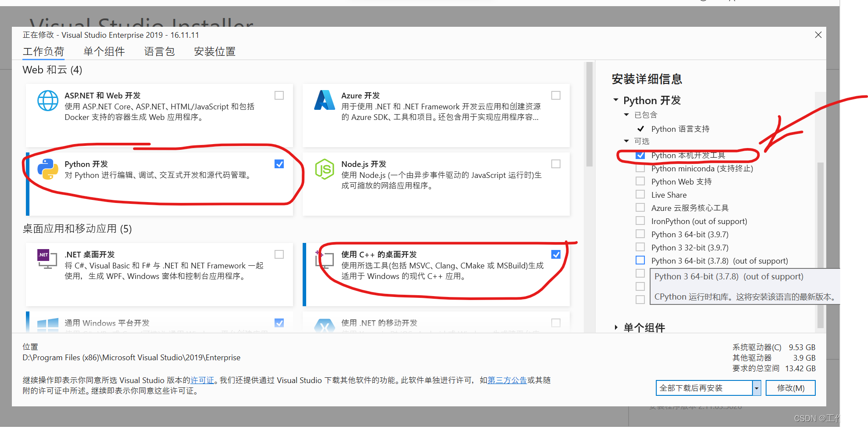Switch to the 安装位置 tab
Viewport: 868px width, 427px height.
point(215,51)
